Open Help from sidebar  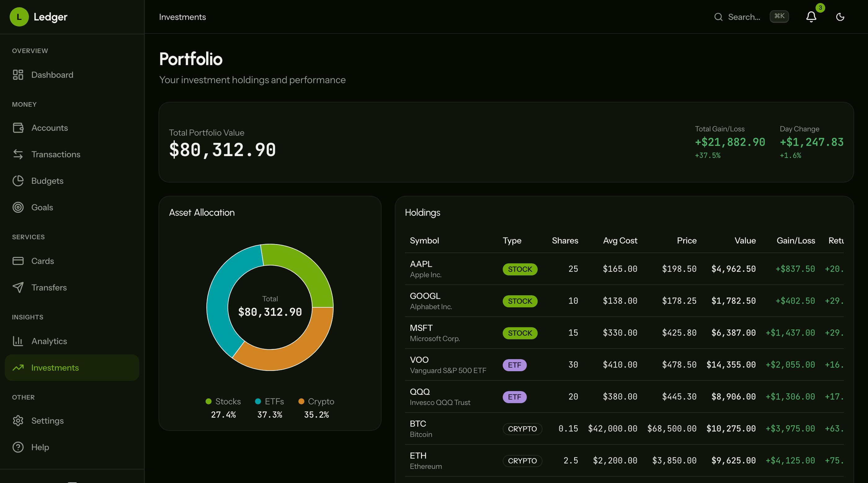[x=72, y=447]
